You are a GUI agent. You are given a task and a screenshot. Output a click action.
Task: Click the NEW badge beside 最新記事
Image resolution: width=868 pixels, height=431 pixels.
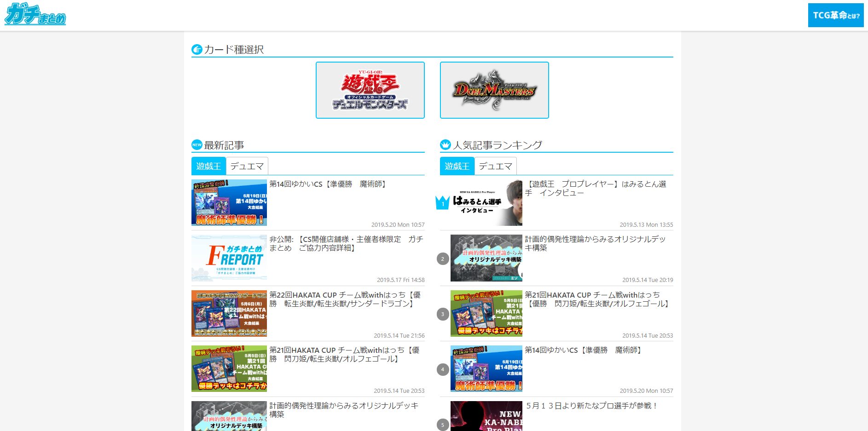197,145
